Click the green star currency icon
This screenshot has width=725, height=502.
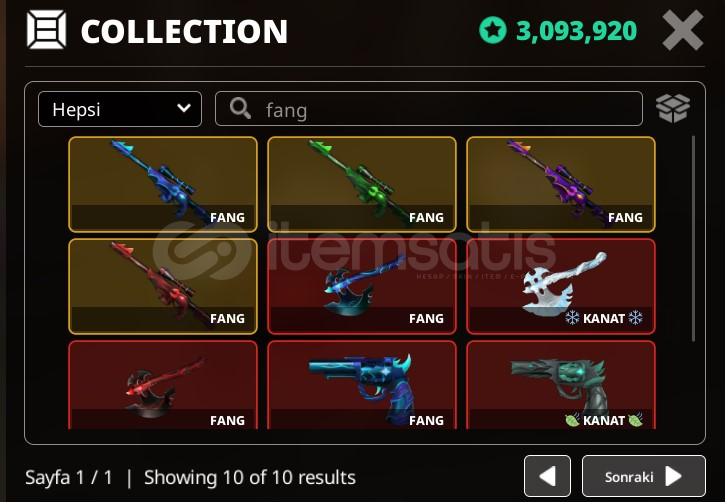click(x=492, y=31)
